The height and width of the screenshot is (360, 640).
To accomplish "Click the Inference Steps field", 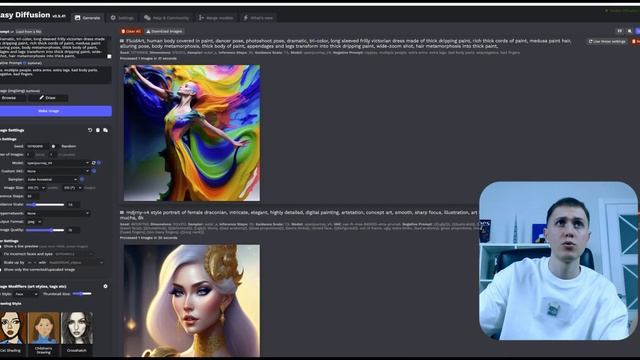I will (x=32, y=196).
